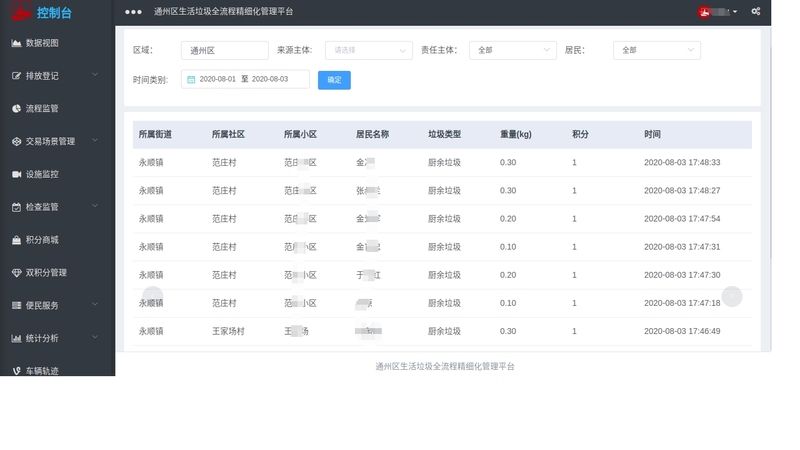Select 车辆轨迹 in sidebar
Image resolution: width=800 pixels, height=450 pixels.
point(42,371)
